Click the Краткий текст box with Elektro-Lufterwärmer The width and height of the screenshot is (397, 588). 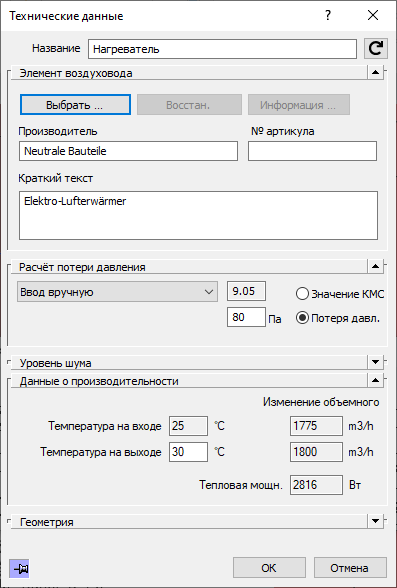click(198, 215)
